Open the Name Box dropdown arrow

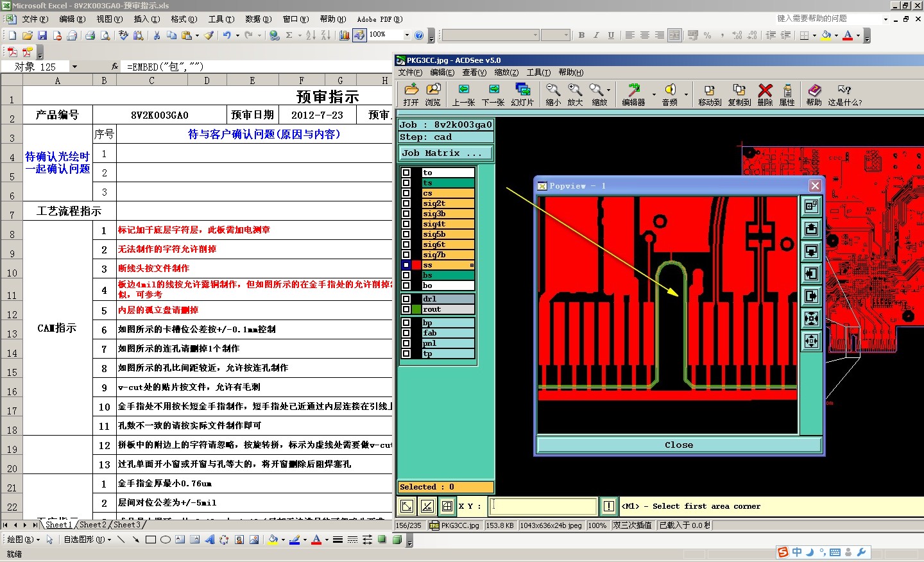click(74, 67)
